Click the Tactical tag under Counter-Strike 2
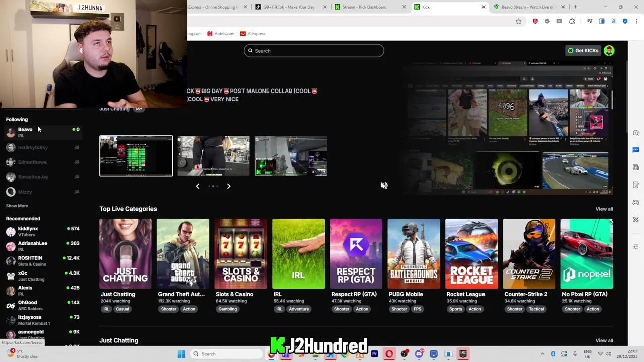The width and height of the screenshot is (644, 362). coord(536,309)
